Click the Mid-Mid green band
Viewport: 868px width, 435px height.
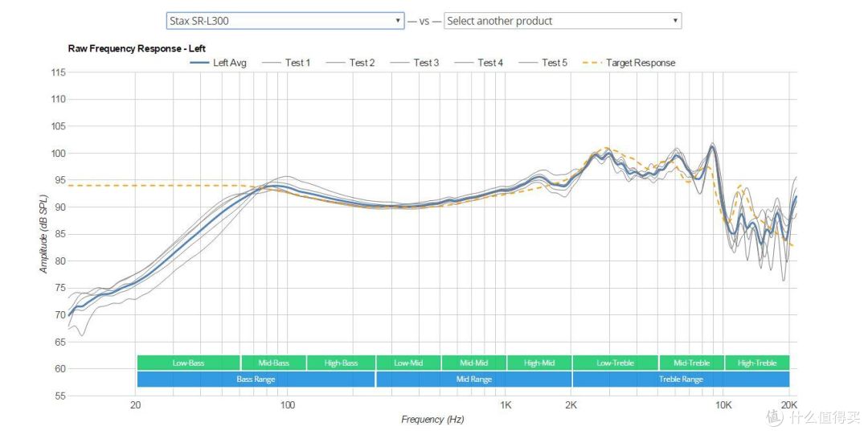coord(473,363)
